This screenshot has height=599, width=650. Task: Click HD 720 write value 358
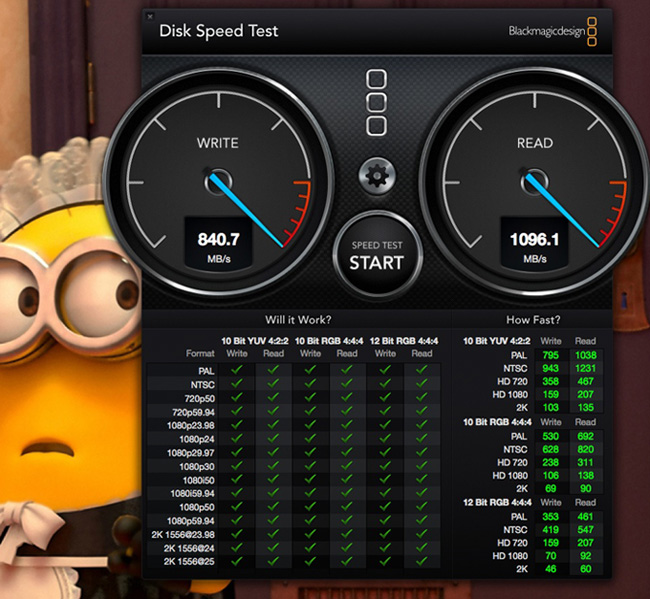point(551,381)
